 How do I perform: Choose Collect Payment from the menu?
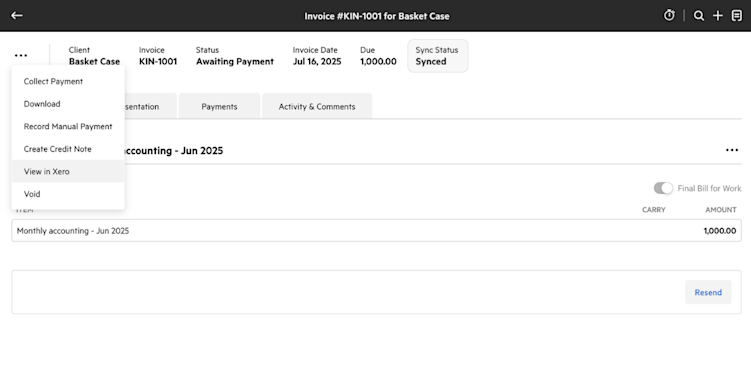point(68,81)
